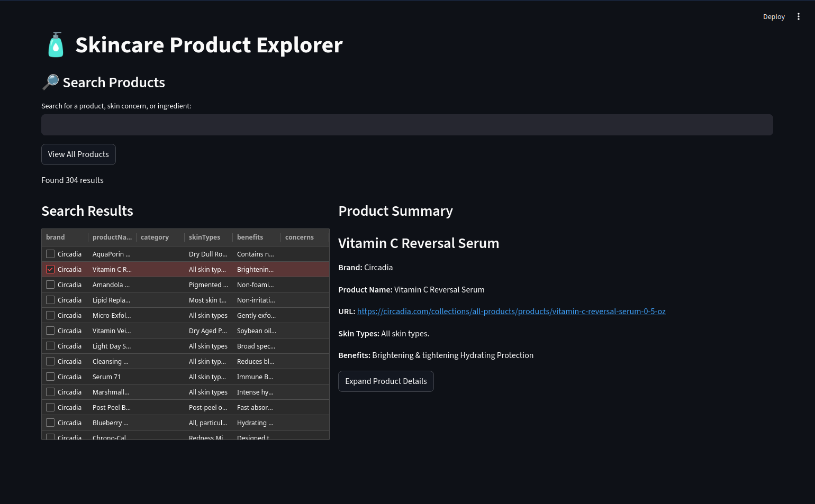Sort by the skinTypes column header
The image size is (815, 504).
pos(209,237)
